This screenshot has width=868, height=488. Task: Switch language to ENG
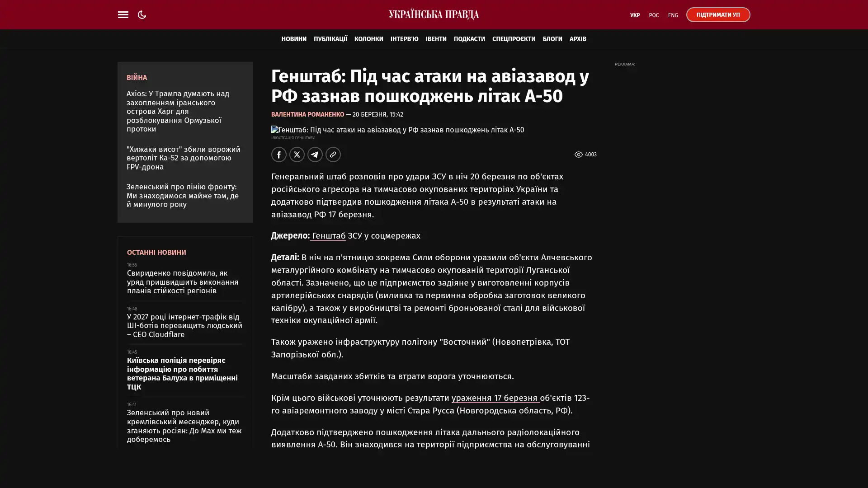point(673,15)
